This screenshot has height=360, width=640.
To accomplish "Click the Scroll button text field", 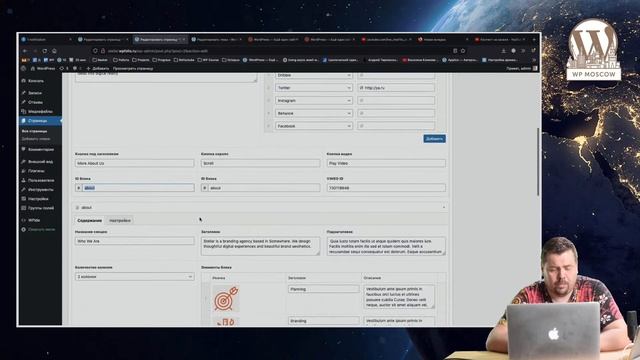I will pyautogui.click(x=260, y=163).
